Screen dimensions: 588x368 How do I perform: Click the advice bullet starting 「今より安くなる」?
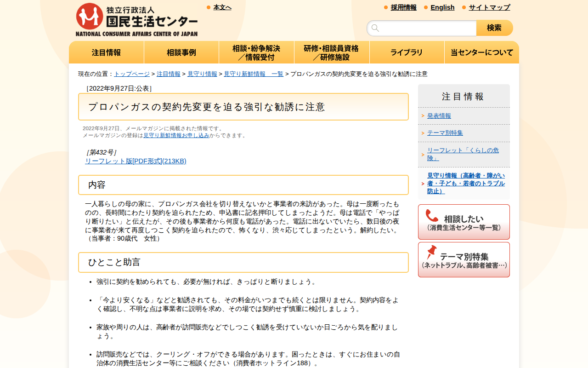248,305
